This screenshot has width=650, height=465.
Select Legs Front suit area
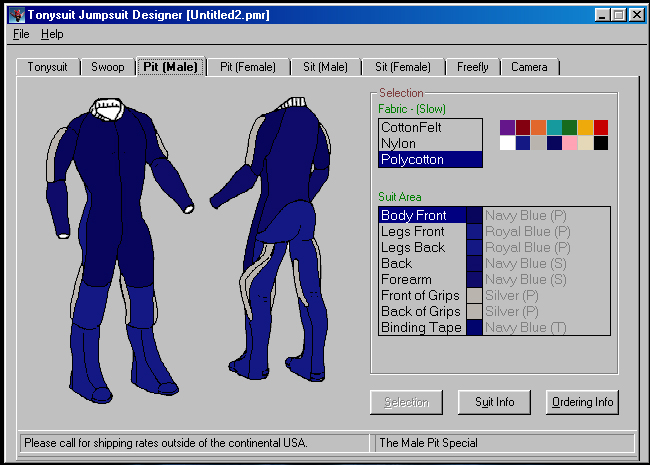click(x=413, y=231)
